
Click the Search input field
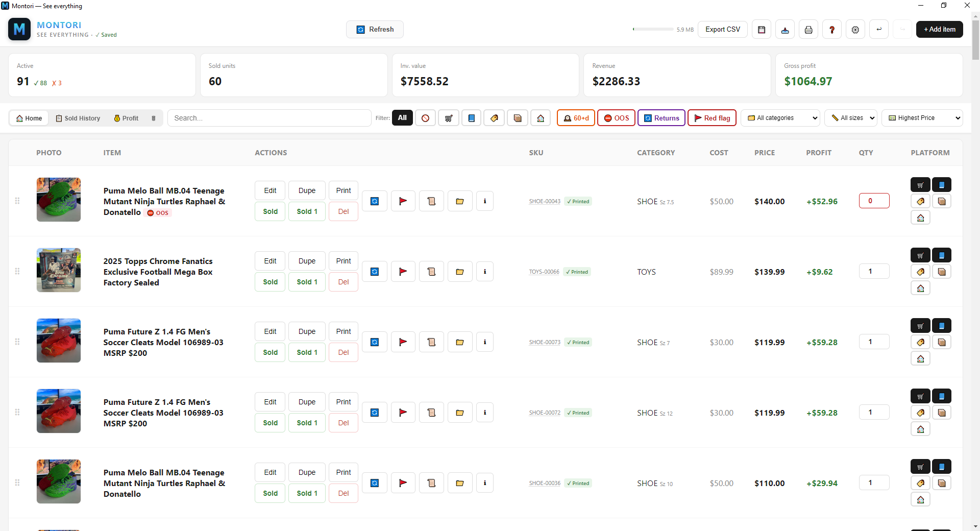coord(269,118)
